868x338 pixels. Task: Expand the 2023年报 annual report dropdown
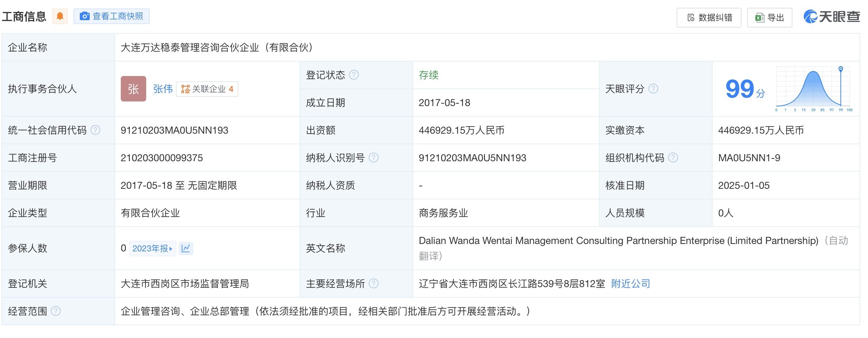(x=153, y=249)
